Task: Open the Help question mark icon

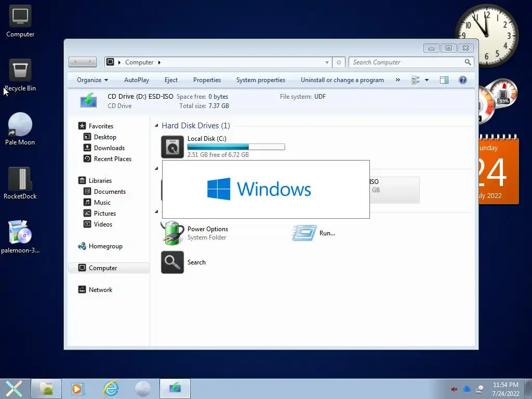Action: [x=462, y=80]
